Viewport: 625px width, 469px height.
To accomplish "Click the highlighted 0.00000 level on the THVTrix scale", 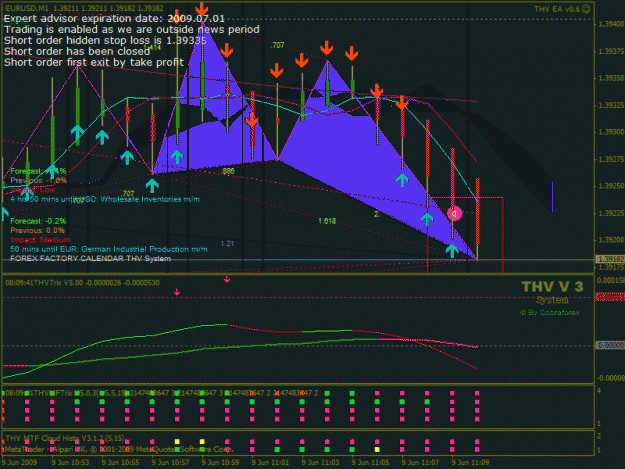I will click(610, 345).
